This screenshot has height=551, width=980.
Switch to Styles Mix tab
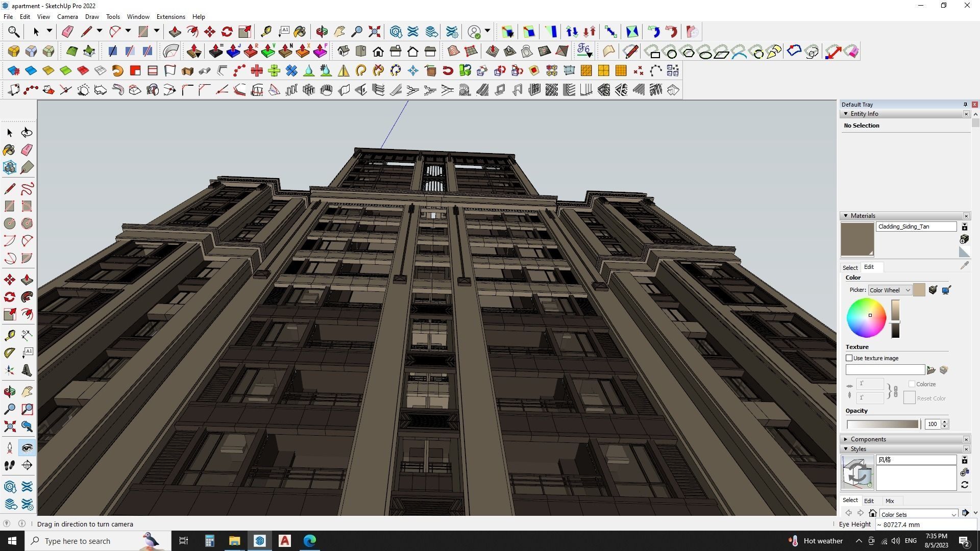(890, 501)
